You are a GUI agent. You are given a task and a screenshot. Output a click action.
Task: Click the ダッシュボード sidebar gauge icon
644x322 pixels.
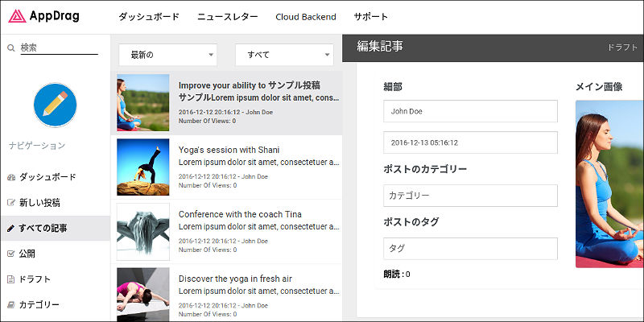tap(10, 177)
